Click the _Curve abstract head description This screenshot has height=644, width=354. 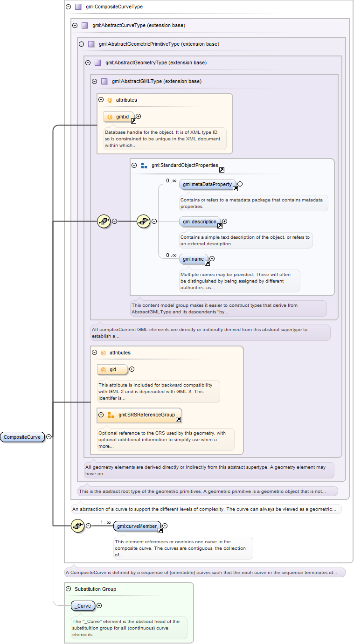tap(129, 628)
